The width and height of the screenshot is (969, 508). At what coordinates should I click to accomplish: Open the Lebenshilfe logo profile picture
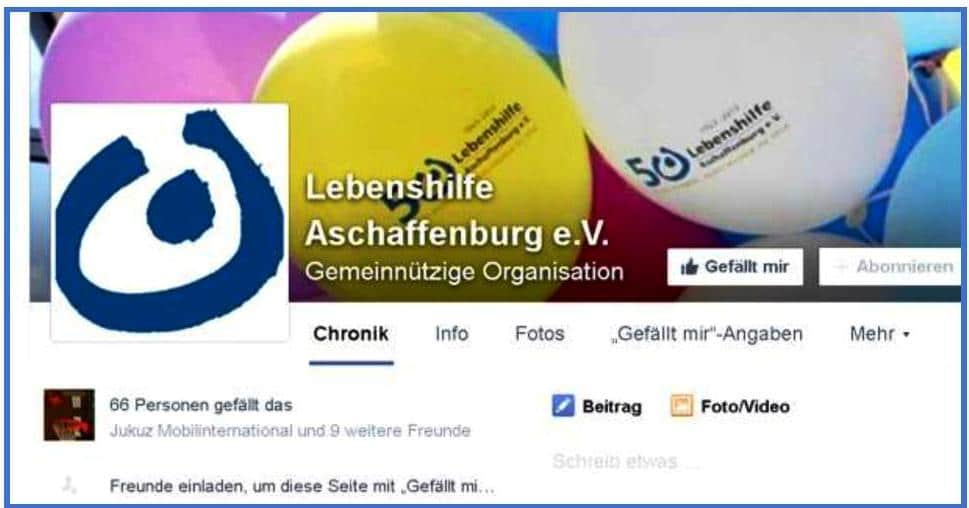pyautogui.click(x=169, y=222)
